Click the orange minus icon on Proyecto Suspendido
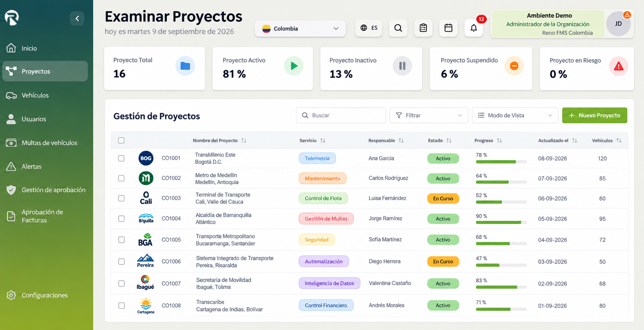Image resolution: width=644 pixels, height=330 pixels. tap(514, 66)
